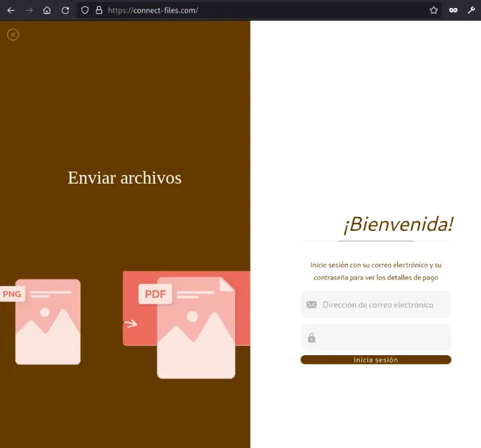Click the connect-files.com address bar
Viewport: 481px width, 448px height.
pyautogui.click(x=254, y=10)
